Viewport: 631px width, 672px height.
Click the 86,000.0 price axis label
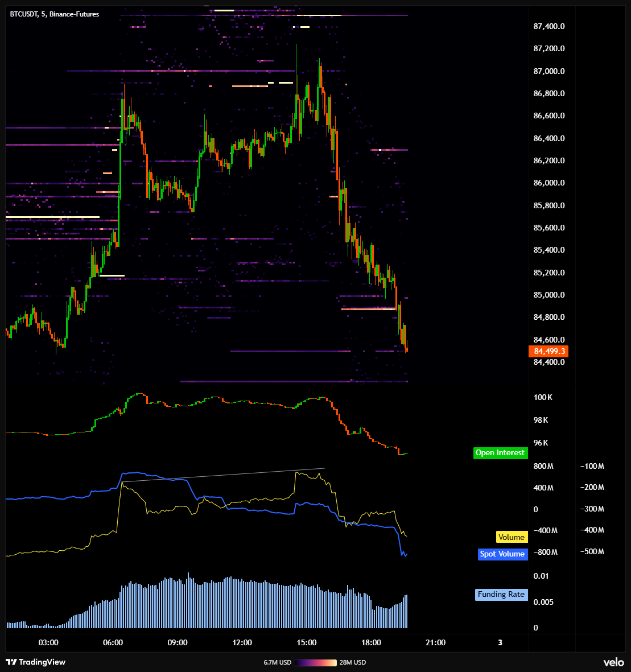click(549, 183)
